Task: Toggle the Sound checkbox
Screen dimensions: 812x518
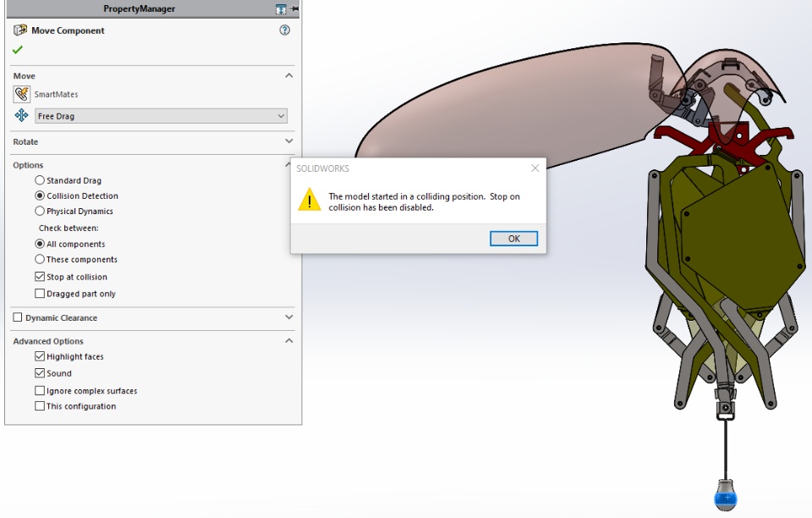Action: [x=40, y=373]
